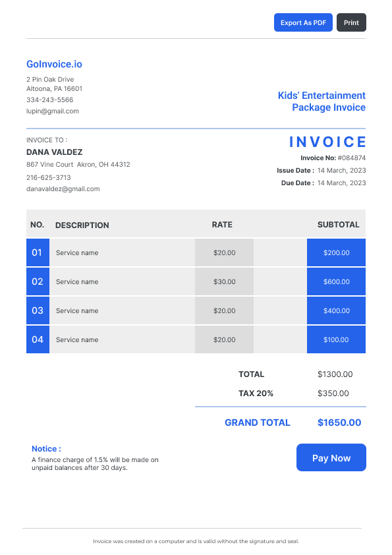392x555 pixels.
Task: Click the row number 02 cell
Action: tap(38, 281)
